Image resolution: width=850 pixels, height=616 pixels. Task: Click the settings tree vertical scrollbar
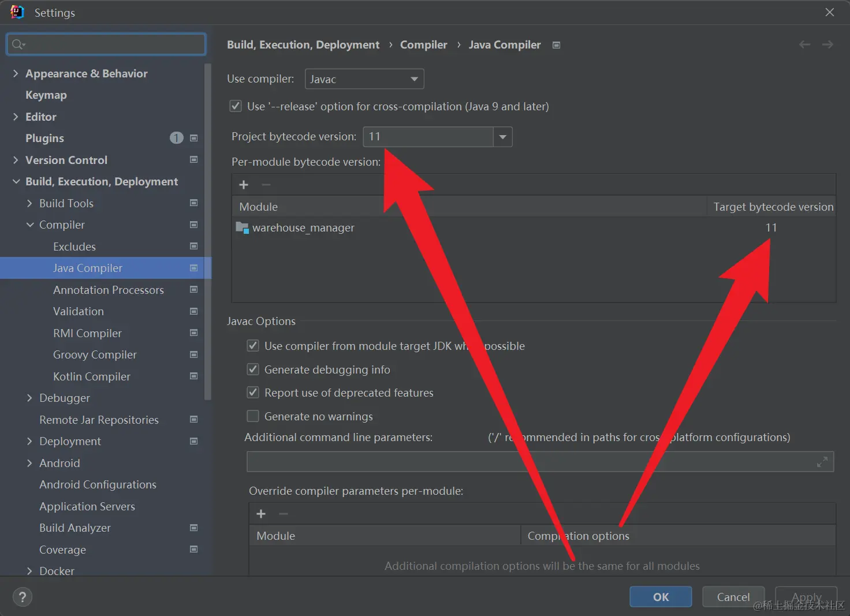pyautogui.click(x=208, y=231)
